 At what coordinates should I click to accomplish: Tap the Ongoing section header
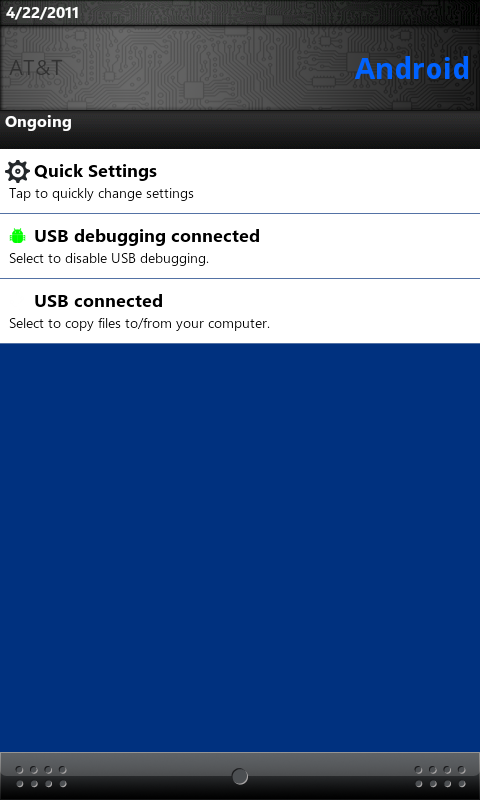pos(38,122)
